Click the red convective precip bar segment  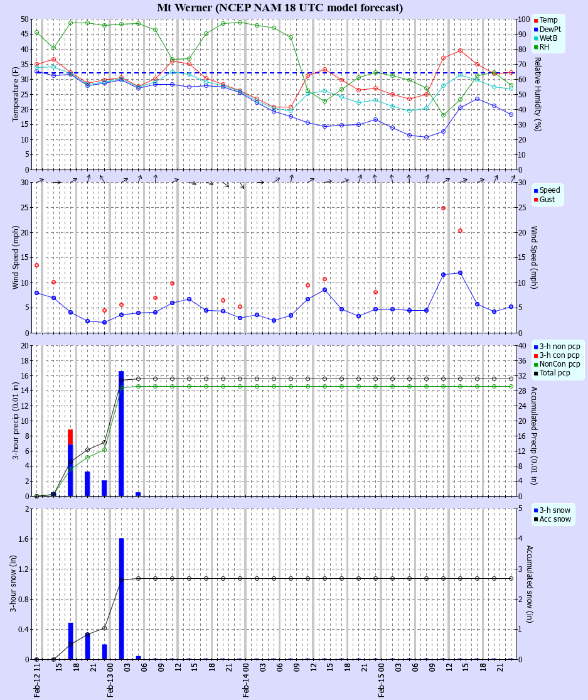click(x=70, y=436)
